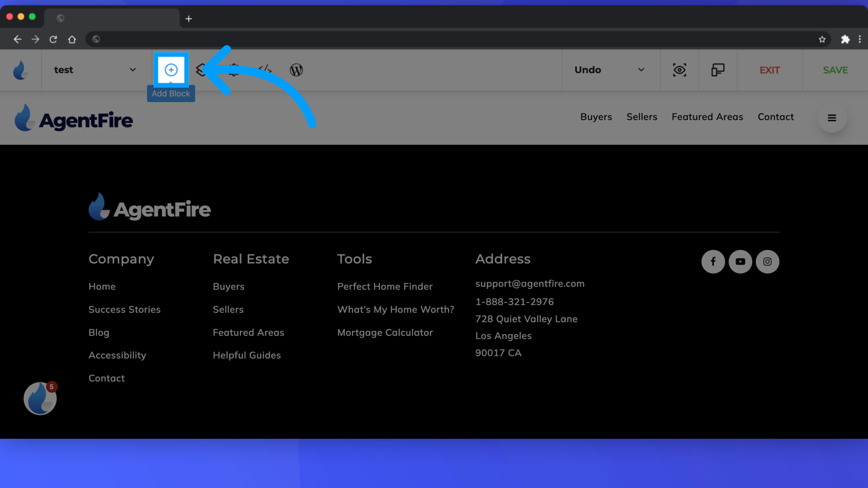Select the Sellers navigation menu item

(x=641, y=117)
